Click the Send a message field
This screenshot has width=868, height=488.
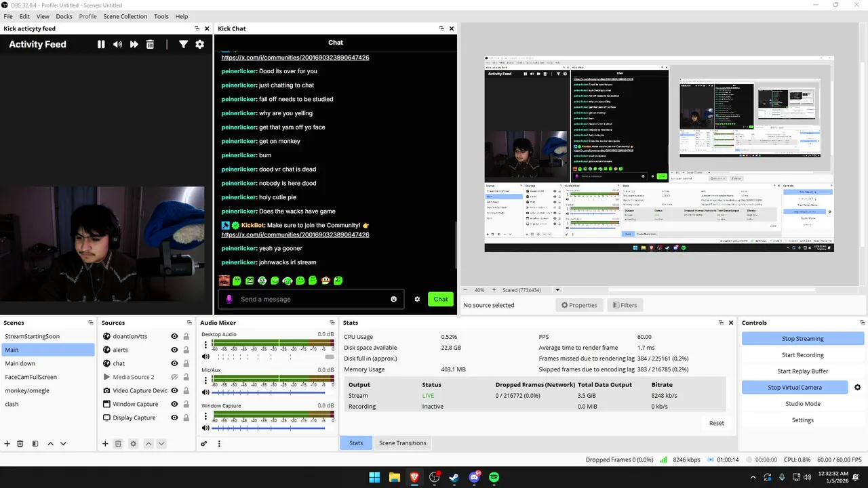[311, 299]
